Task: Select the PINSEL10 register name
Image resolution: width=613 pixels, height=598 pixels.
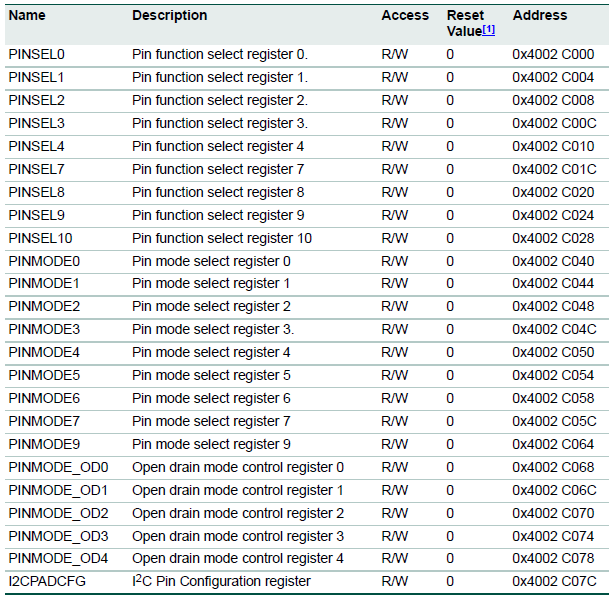Action: tap(40, 238)
